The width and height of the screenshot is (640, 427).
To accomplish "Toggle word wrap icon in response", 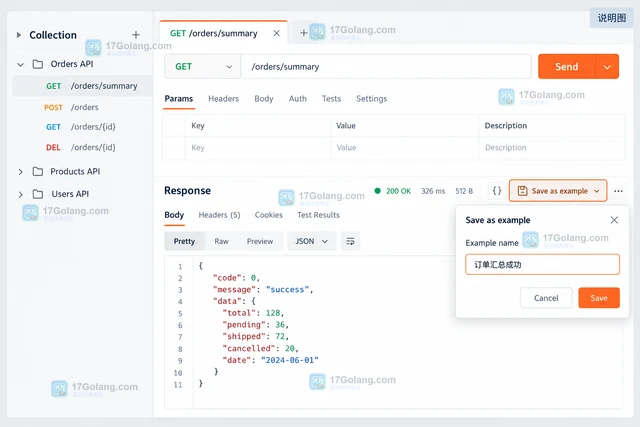I will click(350, 242).
